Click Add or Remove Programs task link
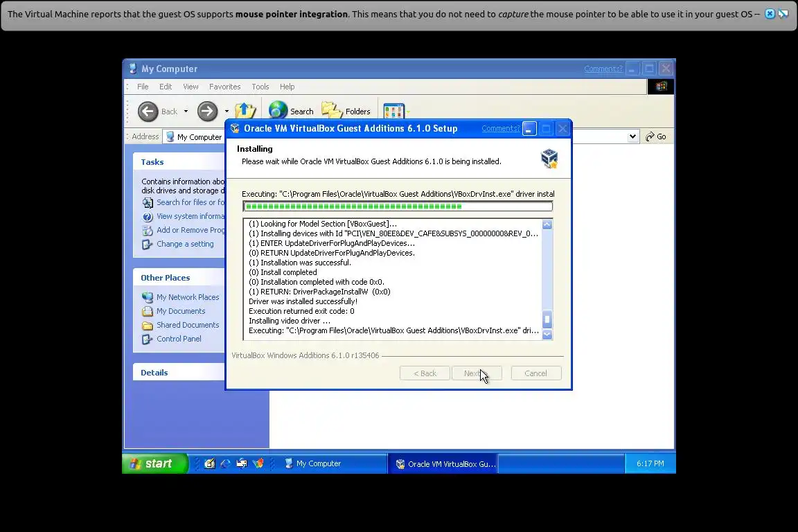Image resolution: width=798 pixels, height=532 pixels. 190,229
